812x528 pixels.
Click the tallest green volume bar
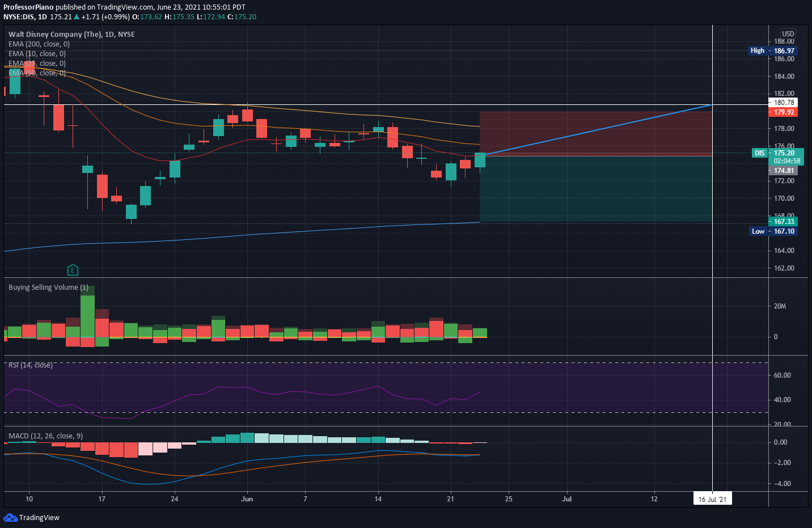coord(87,316)
